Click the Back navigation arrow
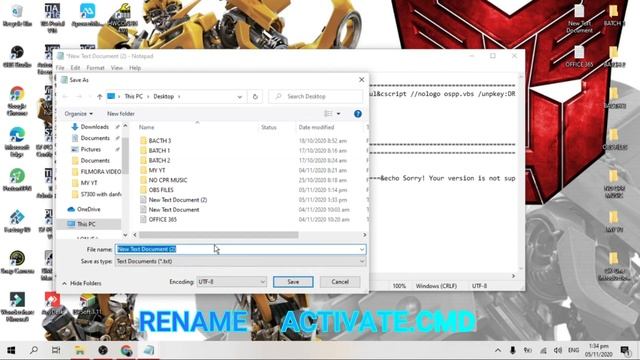 65,97
